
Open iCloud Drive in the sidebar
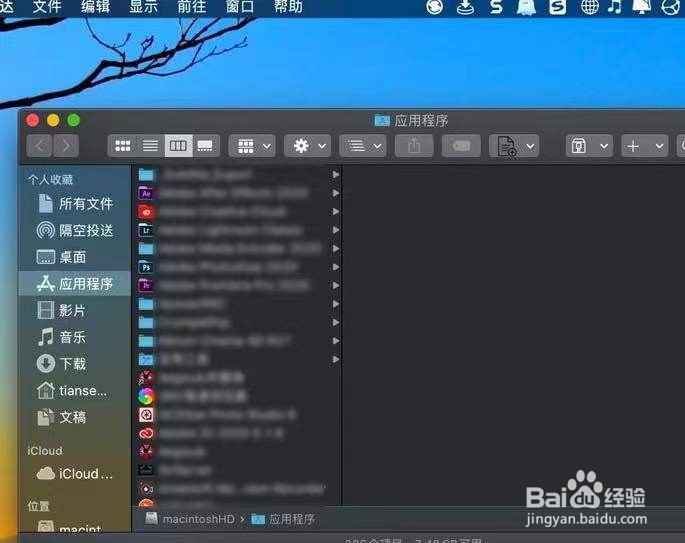(x=74, y=474)
